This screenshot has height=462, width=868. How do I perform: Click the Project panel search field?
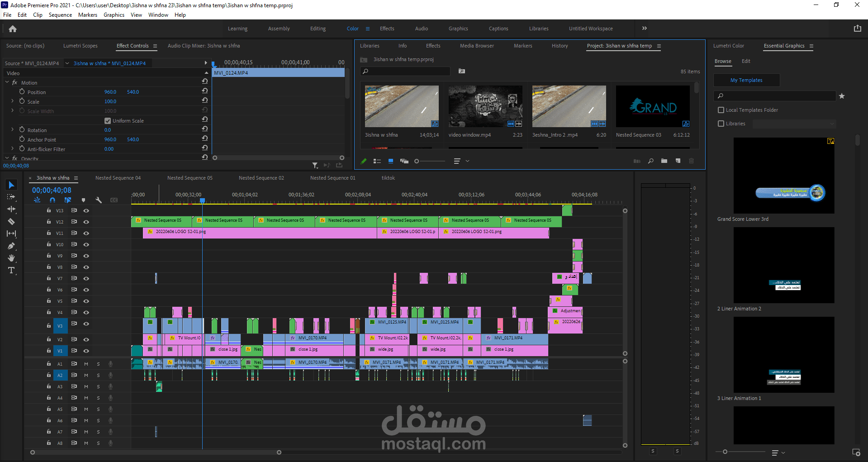click(405, 71)
